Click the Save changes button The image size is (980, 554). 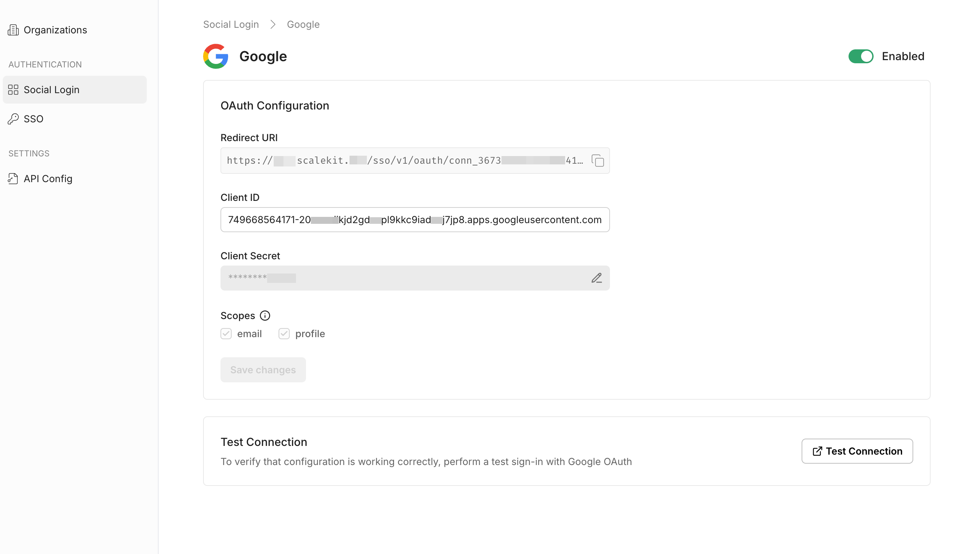263,369
